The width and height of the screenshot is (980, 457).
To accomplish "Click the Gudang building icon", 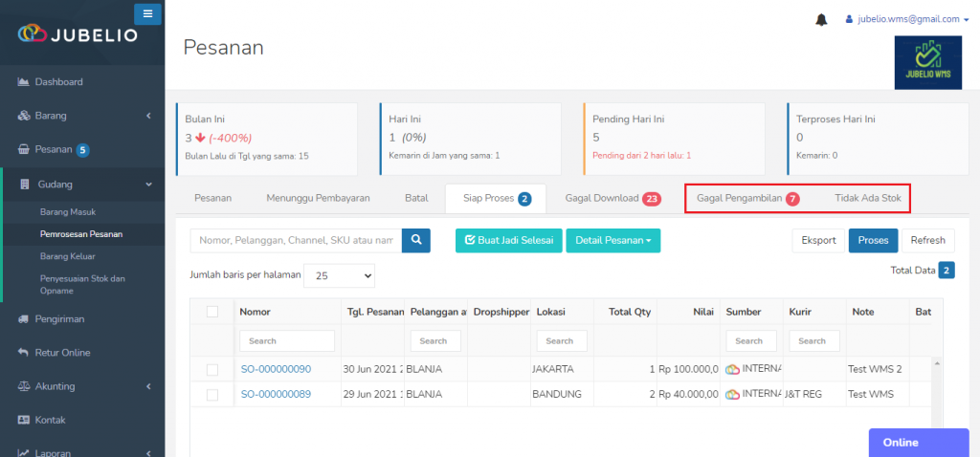I will [x=25, y=185].
